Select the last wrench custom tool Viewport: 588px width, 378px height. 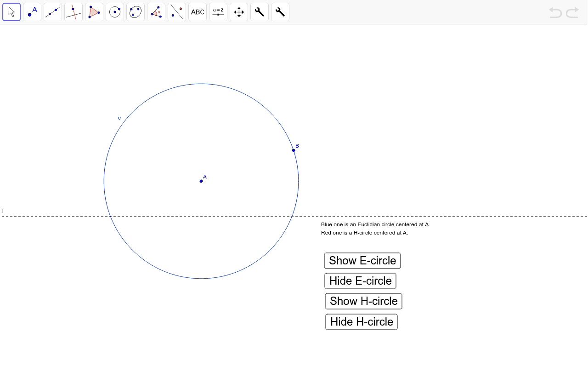click(x=280, y=12)
